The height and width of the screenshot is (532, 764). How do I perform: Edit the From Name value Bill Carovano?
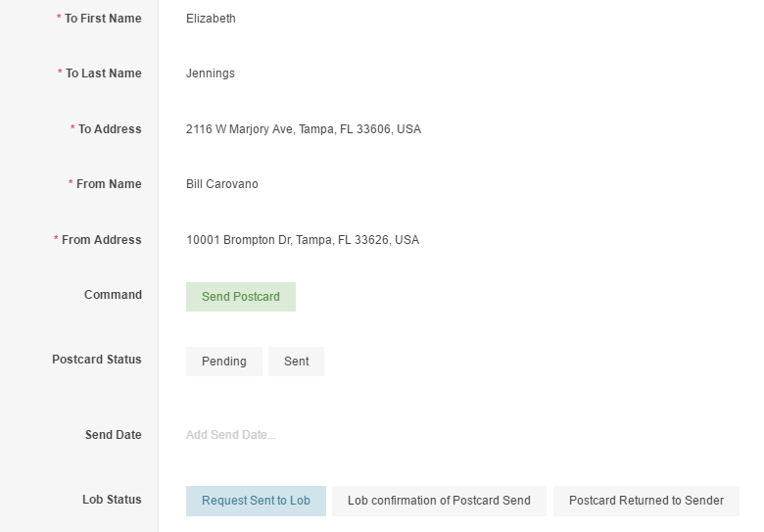pyautogui.click(x=222, y=184)
